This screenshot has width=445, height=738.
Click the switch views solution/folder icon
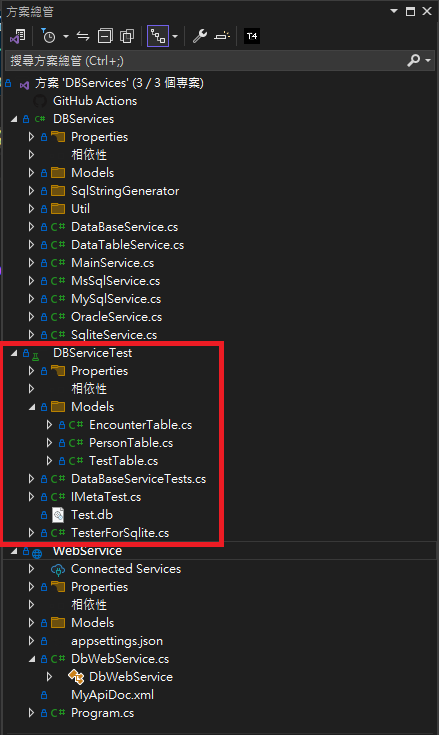click(18, 36)
